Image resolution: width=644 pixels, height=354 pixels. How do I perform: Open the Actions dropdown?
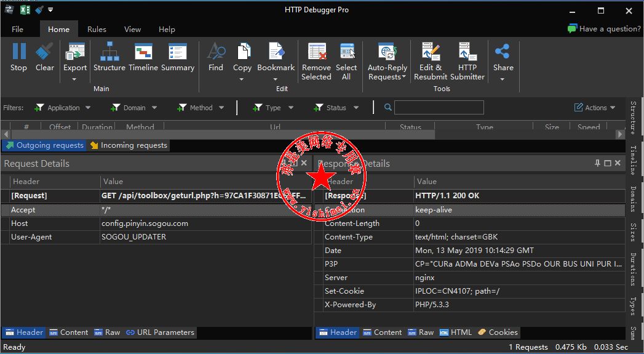point(595,108)
